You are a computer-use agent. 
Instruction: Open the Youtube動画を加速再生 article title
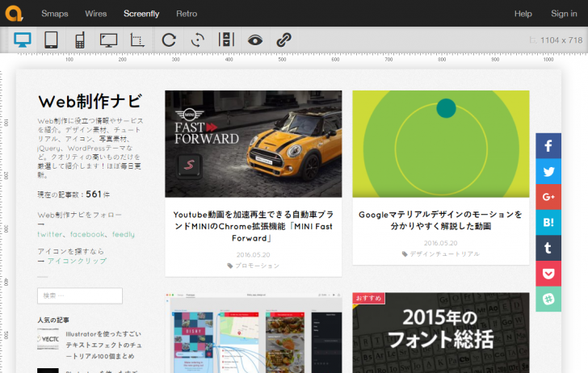click(x=254, y=226)
